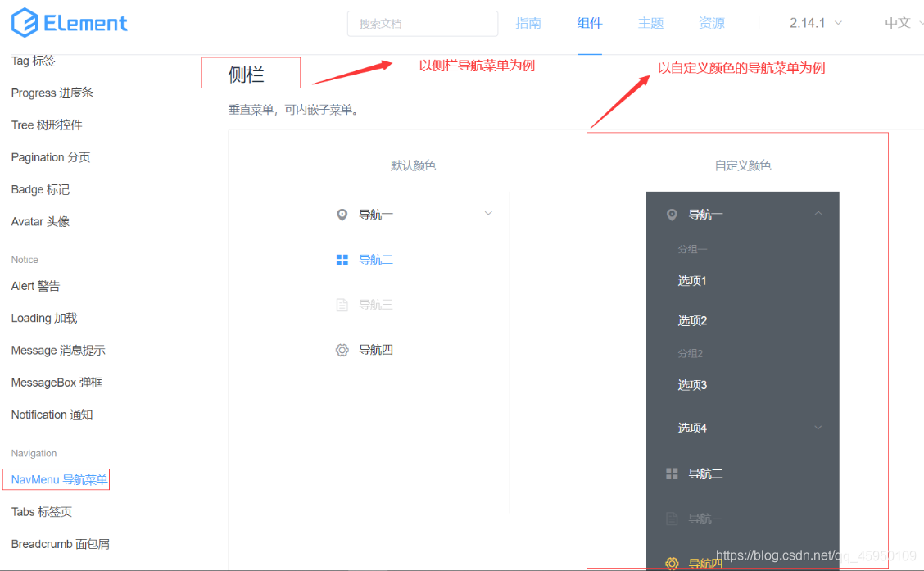The width and height of the screenshot is (924, 571).
Task: Open the Tabs 标签页 documentation page
Action: (41, 511)
